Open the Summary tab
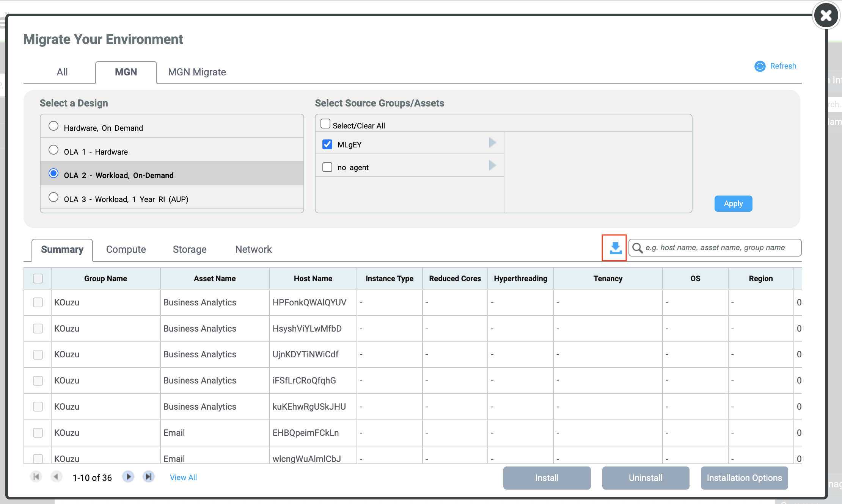This screenshot has height=504, width=842. click(62, 249)
